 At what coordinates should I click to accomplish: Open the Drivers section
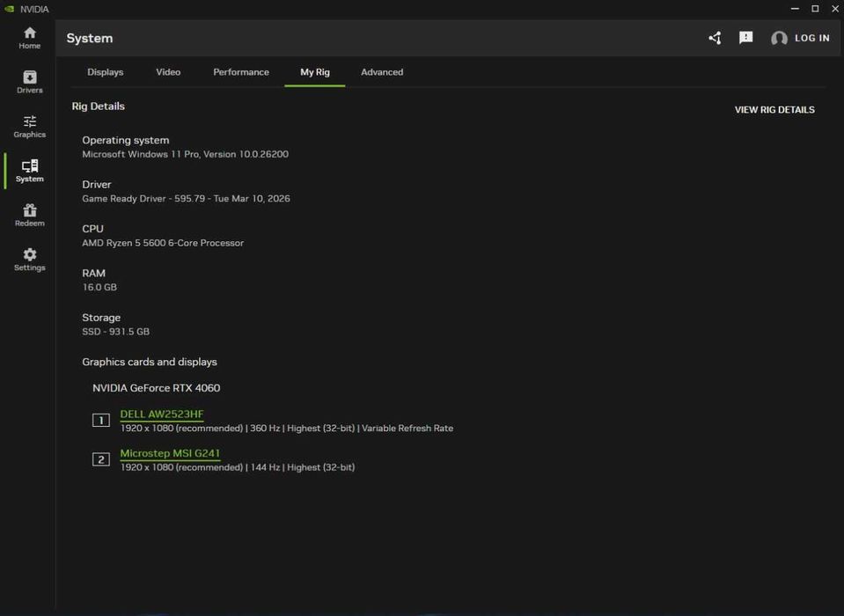point(30,82)
